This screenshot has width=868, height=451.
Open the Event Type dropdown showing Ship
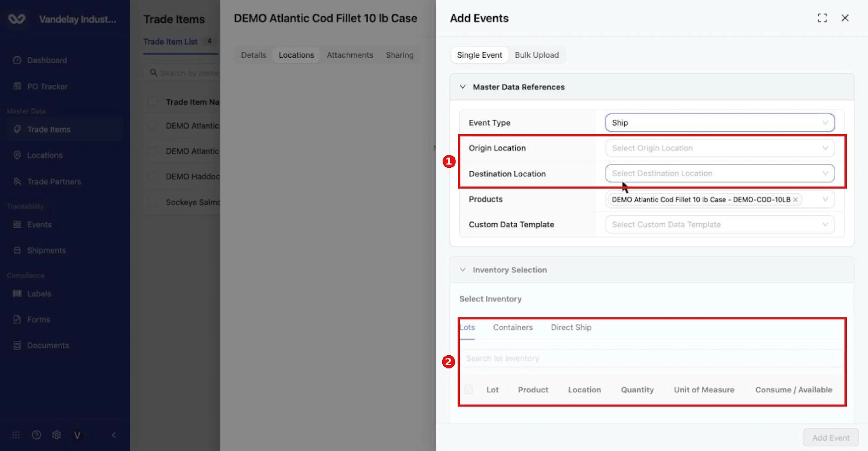click(x=720, y=123)
